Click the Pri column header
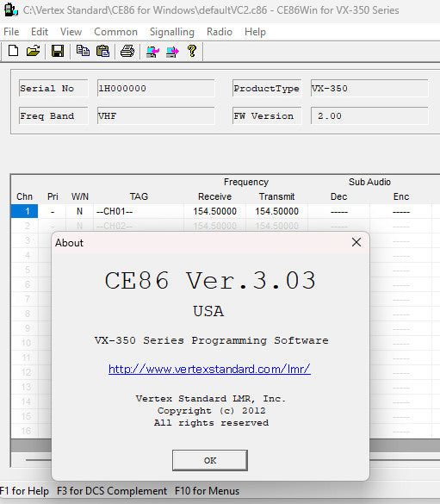This screenshot has width=440, height=504. tap(53, 196)
